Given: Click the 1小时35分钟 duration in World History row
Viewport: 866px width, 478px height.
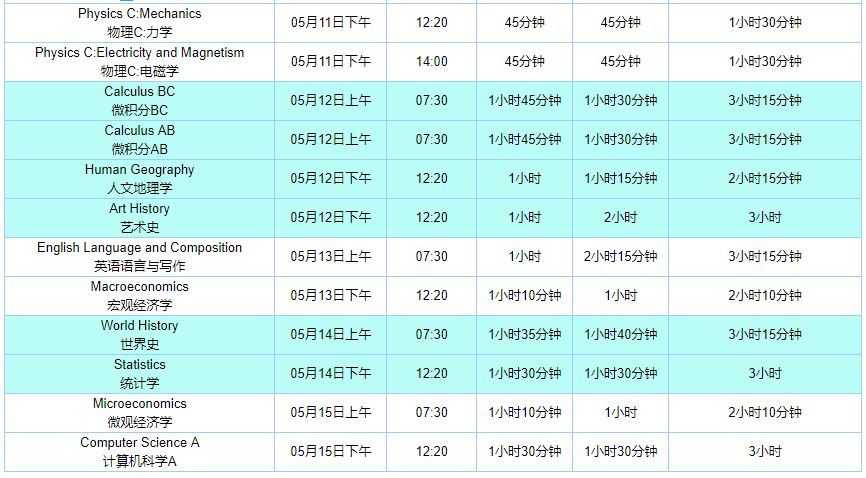Looking at the screenshot, I should click(525, 335).
